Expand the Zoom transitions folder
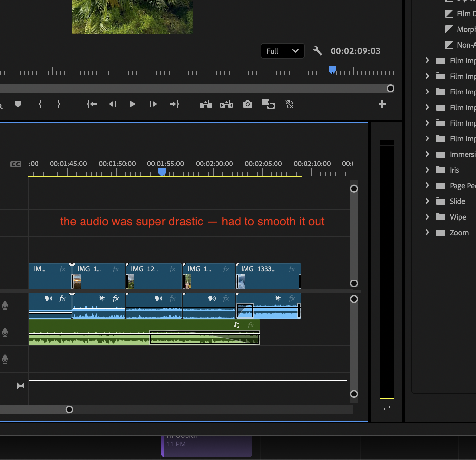 tap(427, 232)
